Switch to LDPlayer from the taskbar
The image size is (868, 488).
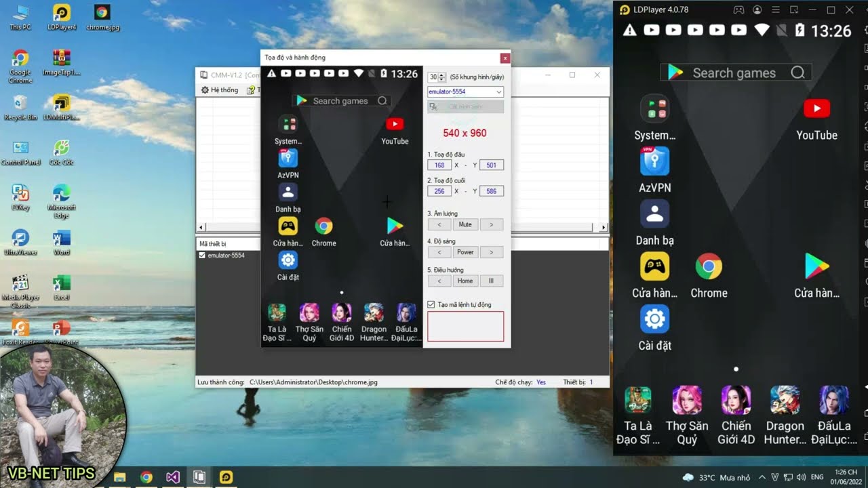click(x=226, y=477)
